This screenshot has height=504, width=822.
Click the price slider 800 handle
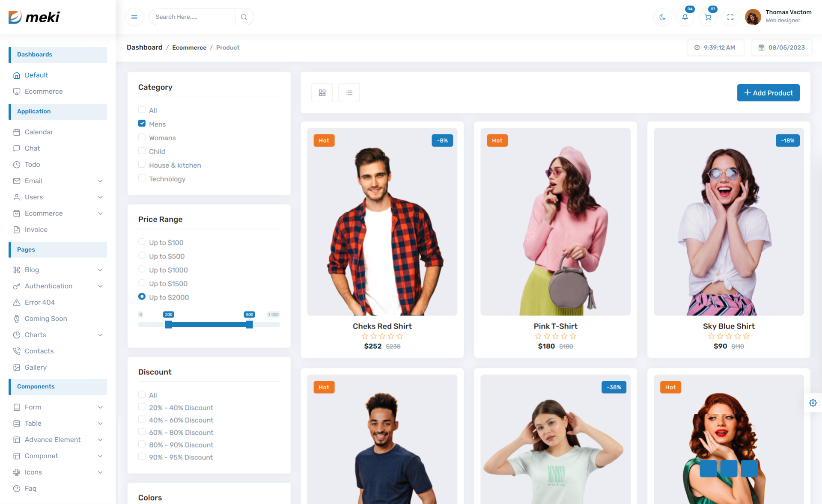(x=249, y=325)
